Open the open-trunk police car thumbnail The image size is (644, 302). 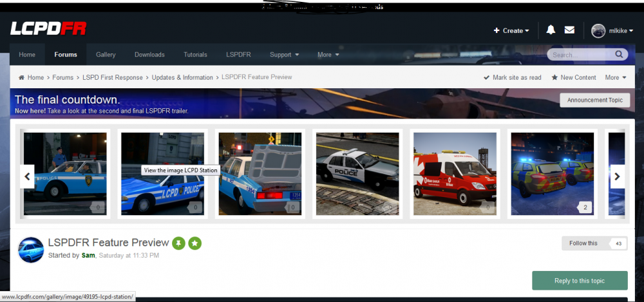260,174
